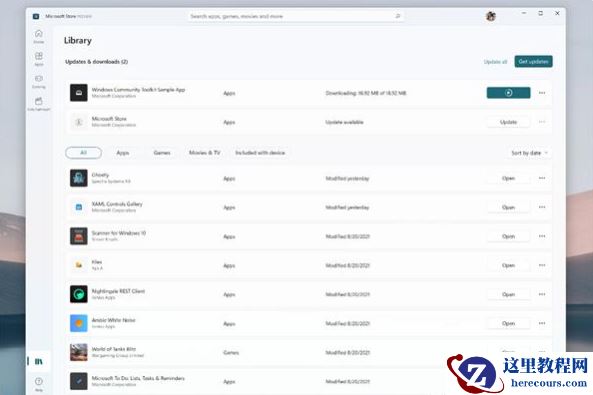The height and width of the screenshot is (395, 593).
Task: Update the Microsoft Store app
Action: coord(508,122)
